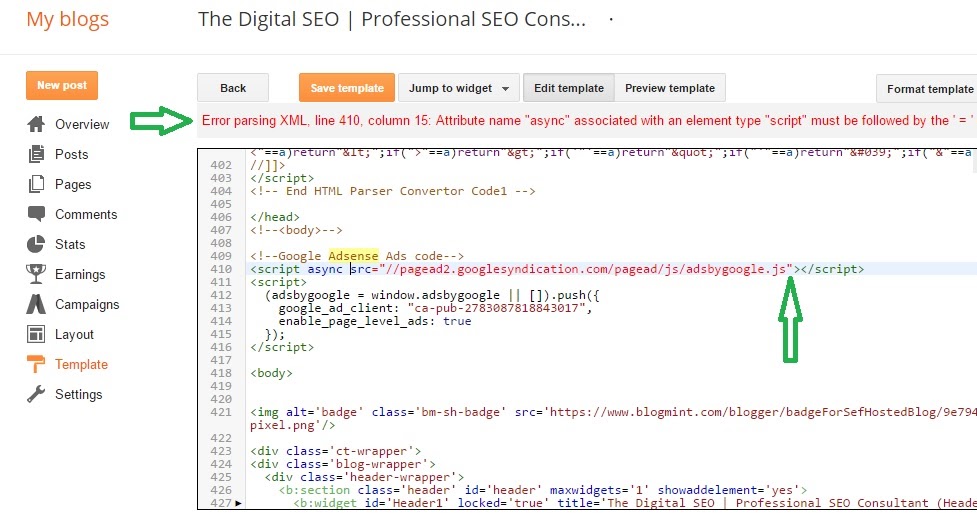Open the Overview section
Image resolution: width=977 pixels, height=513 pixels.
[x=82, y=124]
